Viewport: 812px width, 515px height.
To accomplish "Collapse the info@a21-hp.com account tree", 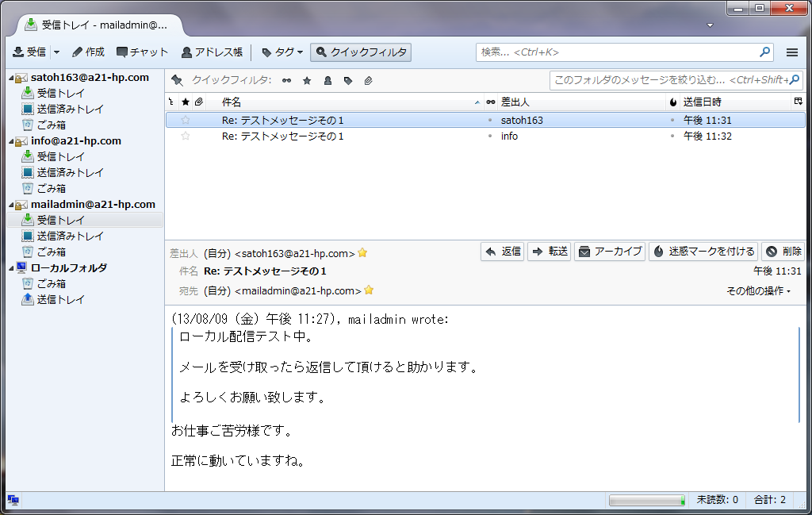I will click(11, 141).
